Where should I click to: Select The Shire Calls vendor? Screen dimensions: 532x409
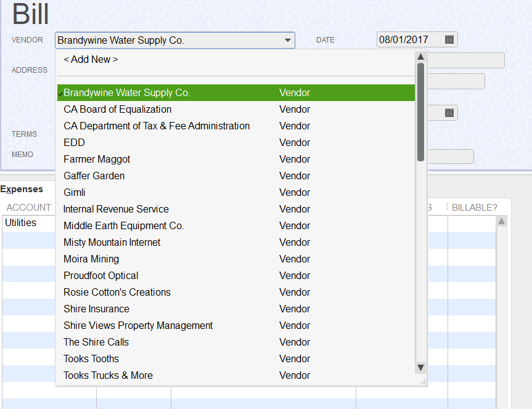(x=236, y=342)
